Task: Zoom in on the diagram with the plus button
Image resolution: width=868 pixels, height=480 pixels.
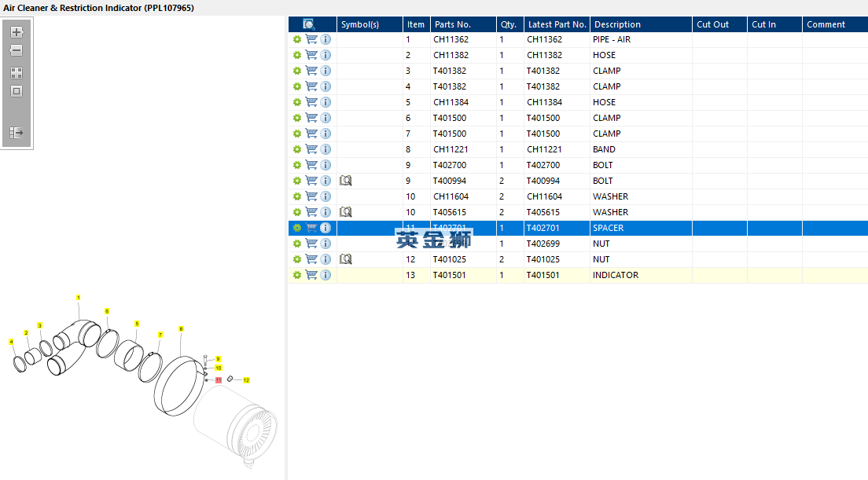Action: click(17, 32)
